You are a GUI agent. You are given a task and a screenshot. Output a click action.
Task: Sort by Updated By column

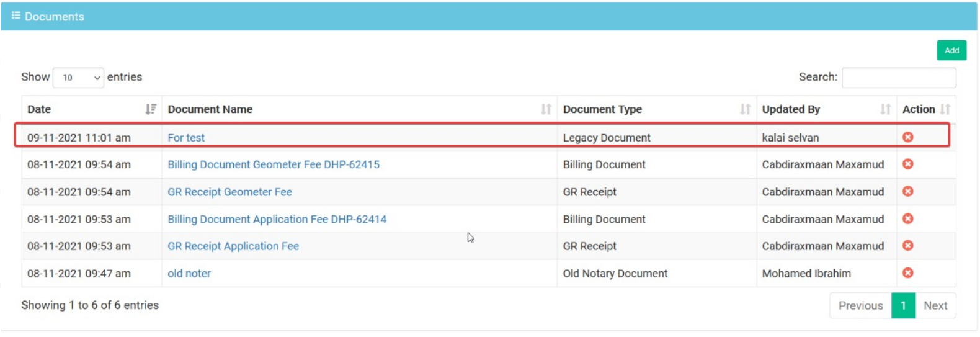coord(827,109)
